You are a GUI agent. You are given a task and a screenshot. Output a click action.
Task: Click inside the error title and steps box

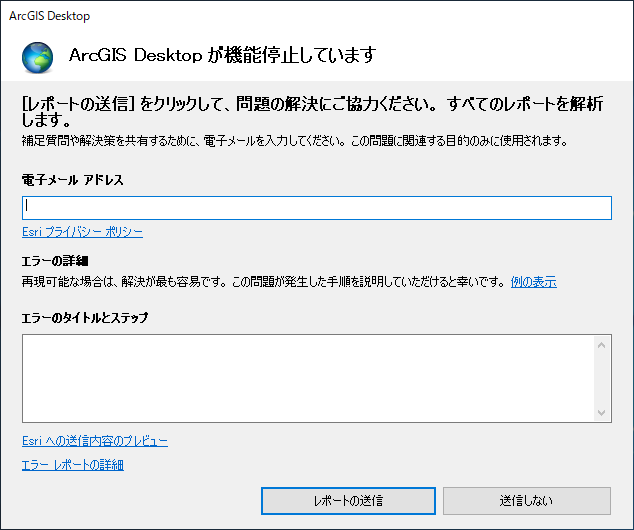click(307, 378)
